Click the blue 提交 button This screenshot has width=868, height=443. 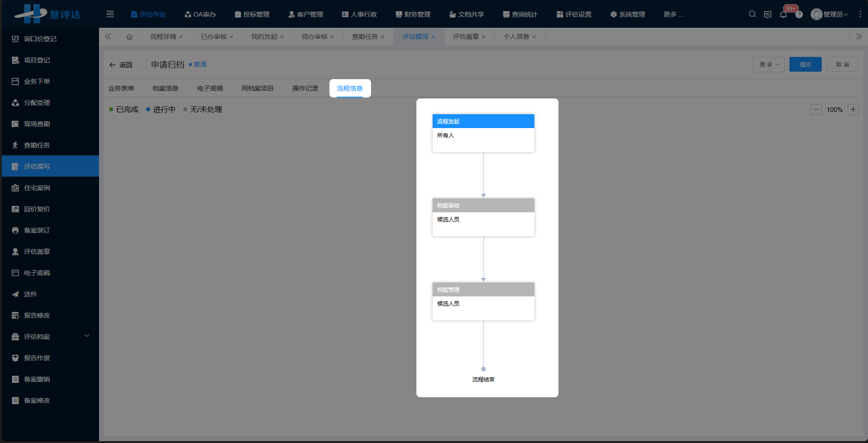(x=805, y=65)
